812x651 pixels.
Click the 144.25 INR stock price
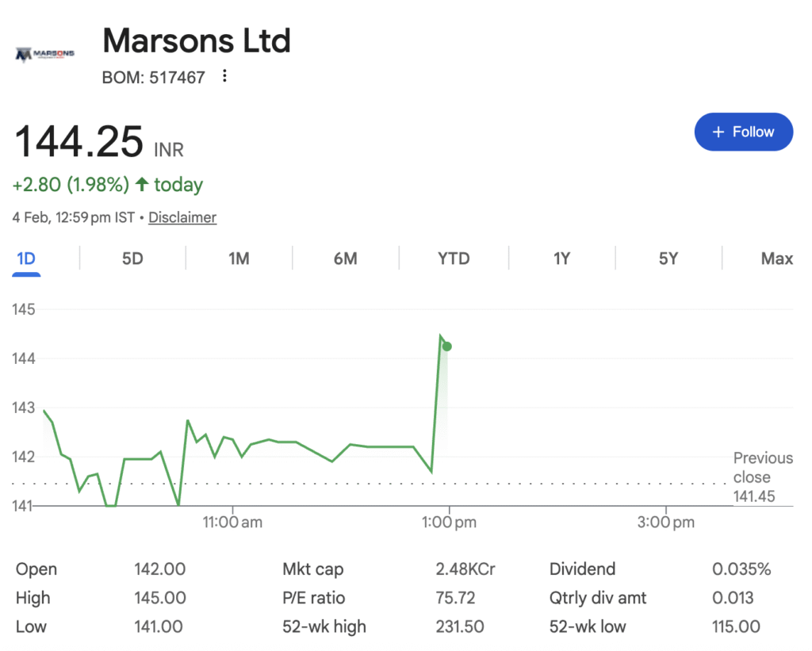pyautogui.click(x=79, y=142)
